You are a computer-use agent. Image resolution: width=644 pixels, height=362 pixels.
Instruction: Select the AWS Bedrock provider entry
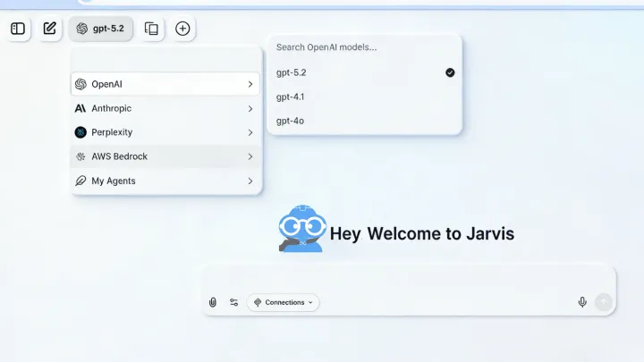tap(165, 156)
